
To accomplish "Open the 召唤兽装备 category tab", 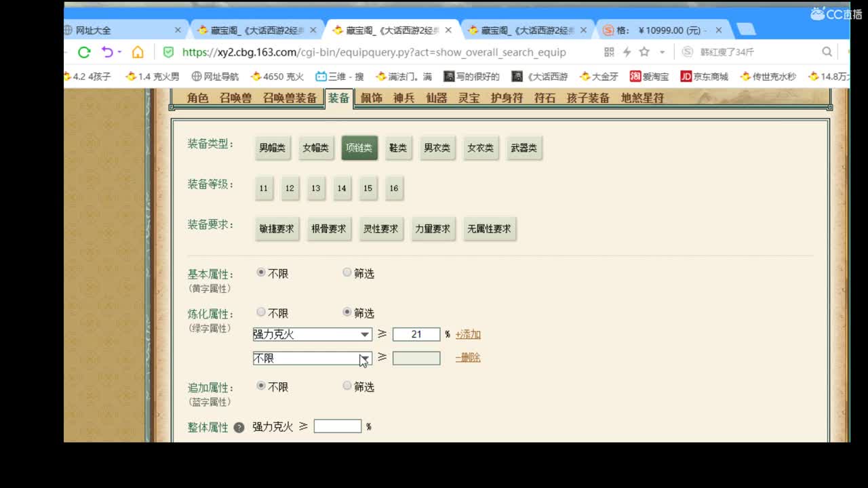I will click(x=290, y=98).
